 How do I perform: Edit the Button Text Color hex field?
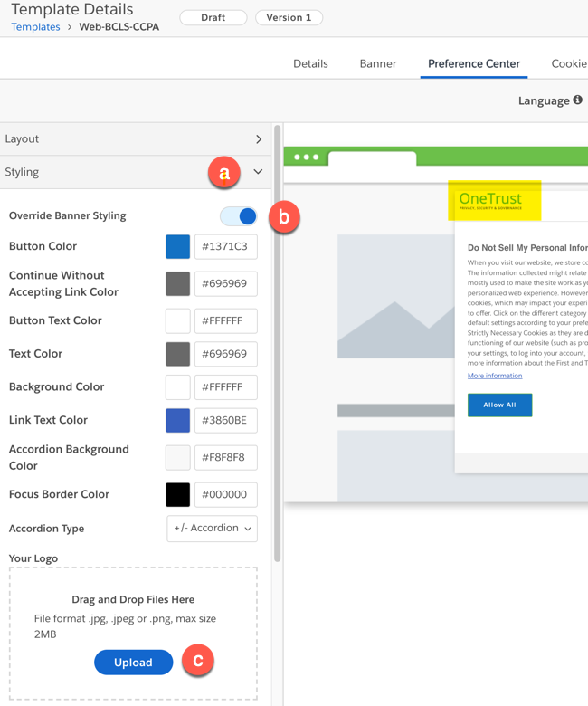(226, 320)
